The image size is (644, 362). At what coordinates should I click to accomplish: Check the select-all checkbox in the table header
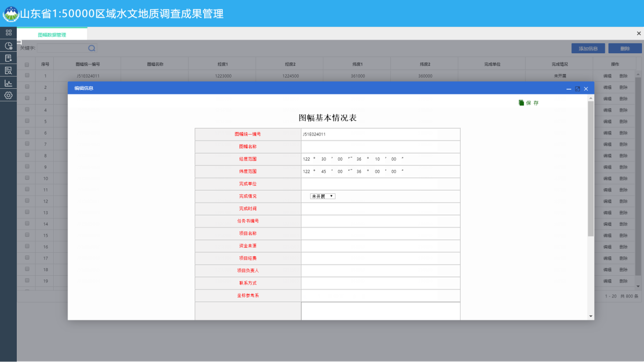click(27, 63)
